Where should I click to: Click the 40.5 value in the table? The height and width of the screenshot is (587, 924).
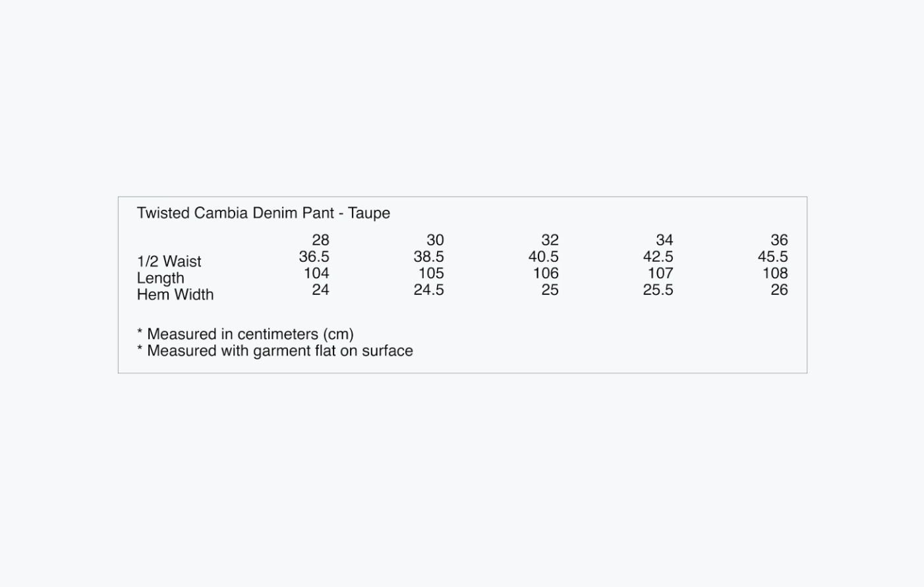coord(543,257)
